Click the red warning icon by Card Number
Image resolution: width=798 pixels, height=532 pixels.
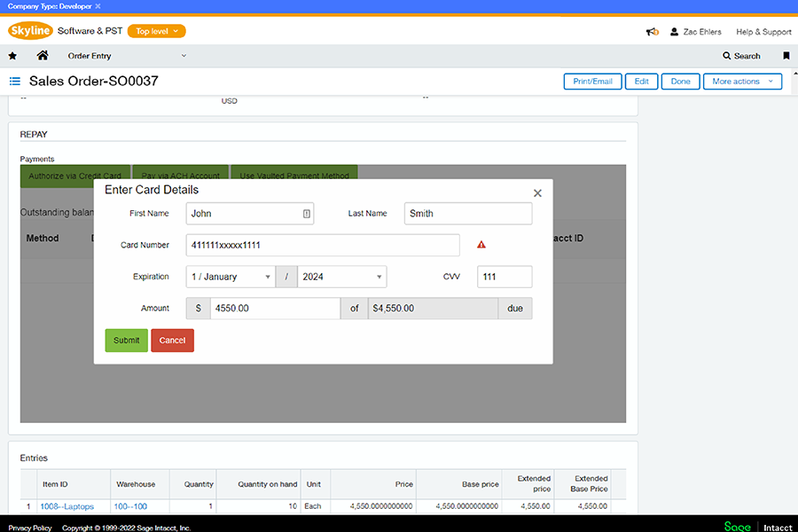[x=481, y=245]
